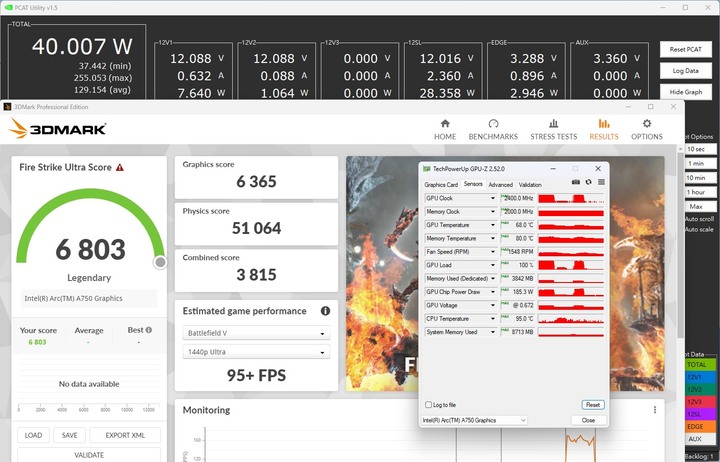Toggle the AUX white plot data swatch
This screenshot has height=462, width=720.
[700, 439]
